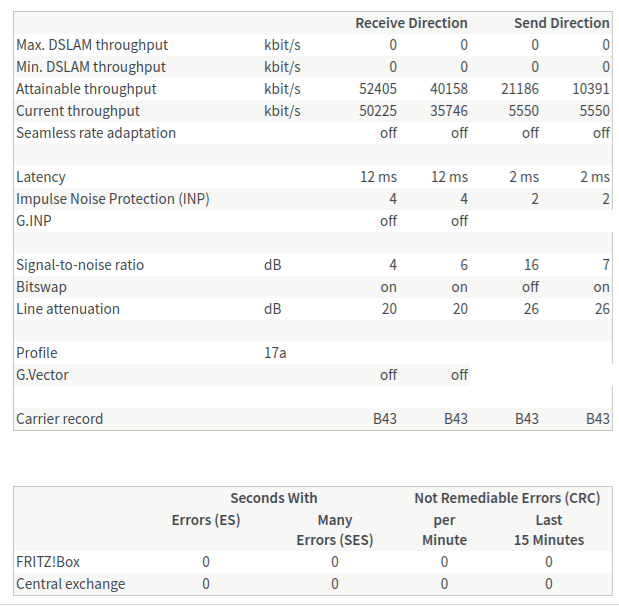The height and width of the screenshot is (606, 619).
Task: Select the FRITZ!Box row in errors table
Action: 48,562
